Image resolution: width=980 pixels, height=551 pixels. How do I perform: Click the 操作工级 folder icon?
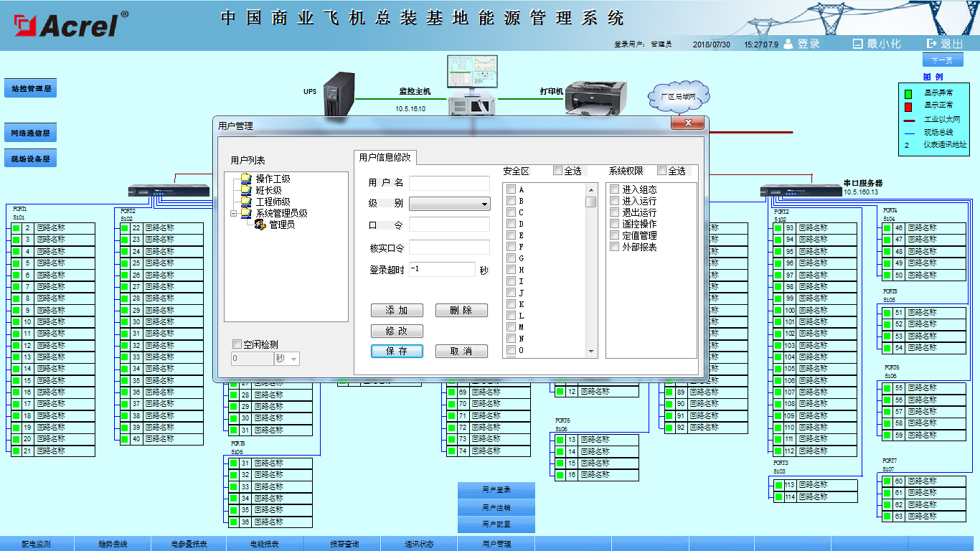tap(246, 179)
